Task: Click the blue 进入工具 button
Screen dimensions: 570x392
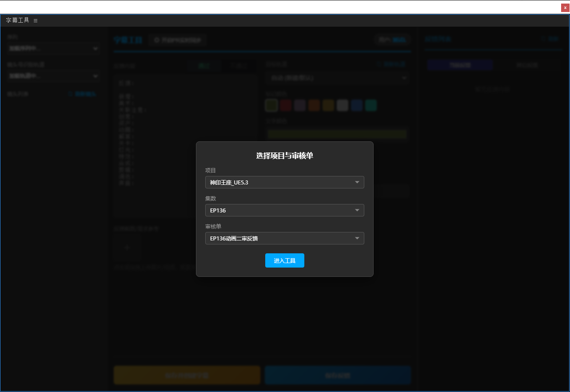Action: click(x=284, y=260)
